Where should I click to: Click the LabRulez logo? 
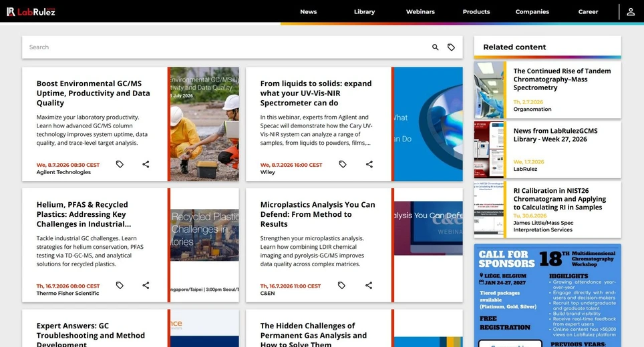coord(31,11)
